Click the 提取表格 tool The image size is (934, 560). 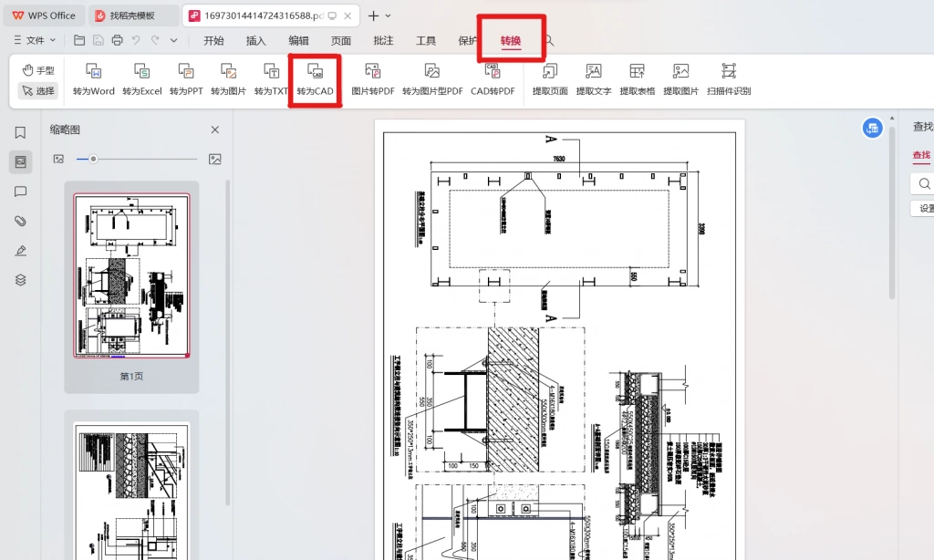[637, 78]
